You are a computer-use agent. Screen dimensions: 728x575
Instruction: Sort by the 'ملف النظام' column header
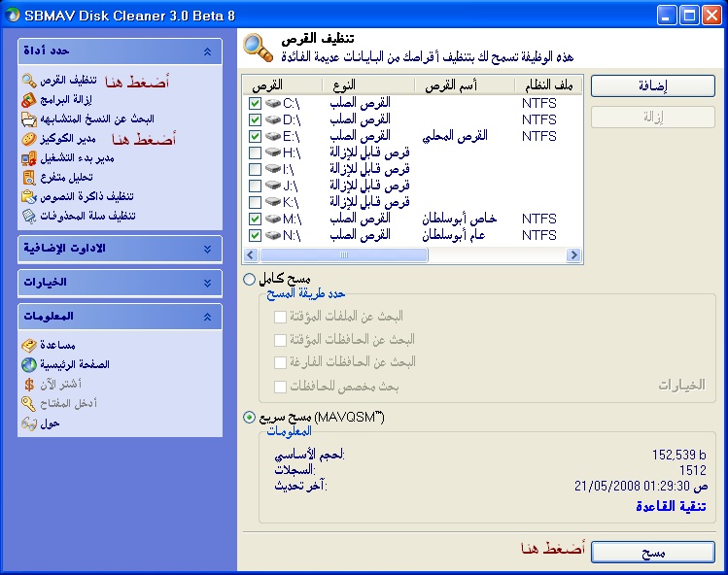coord(548,85)
